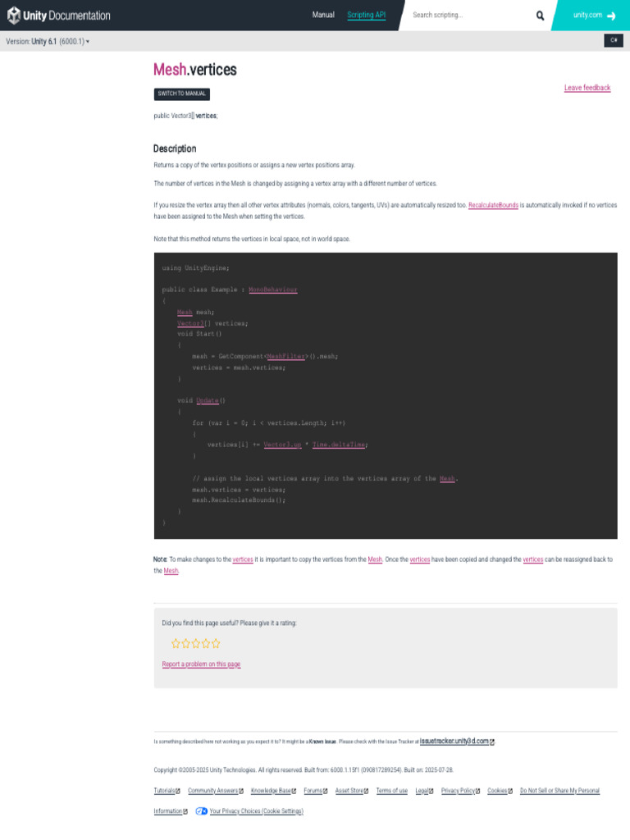Open Your Privacy Choices (Cookie Settings)
630x840 pixels.
coord(257,811)
